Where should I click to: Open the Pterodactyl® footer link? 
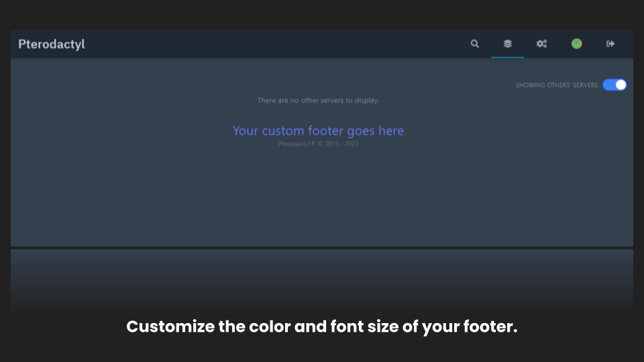297,143
